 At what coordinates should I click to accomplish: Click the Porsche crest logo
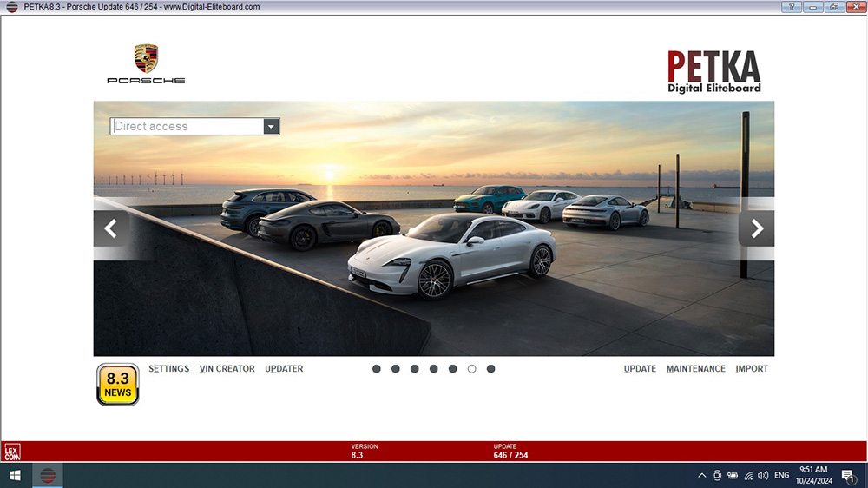click(x=146, y=59)
